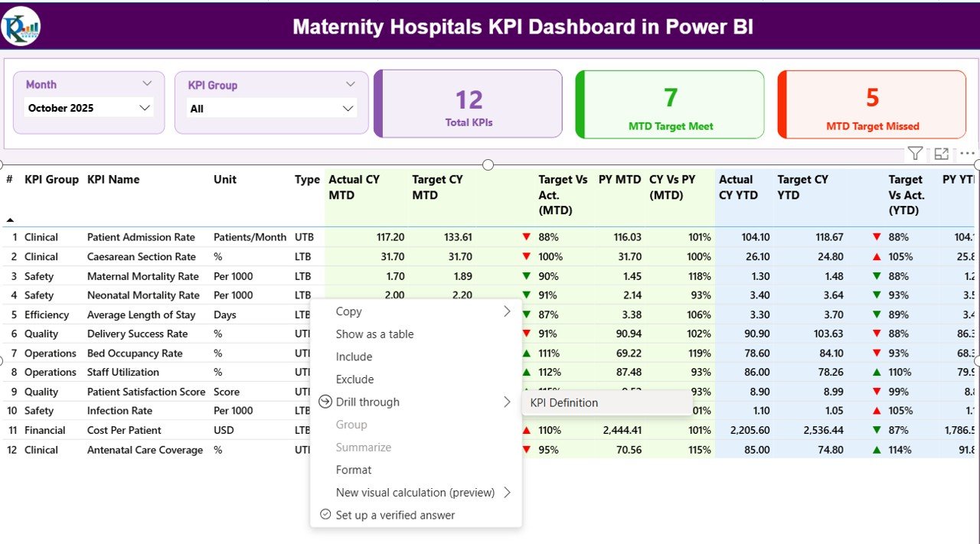The width and height of the screenshot is (980, 544).
Task: Click the filter funnel icon on the table visual
Action: pyautogui.click(x=915, y=154)
